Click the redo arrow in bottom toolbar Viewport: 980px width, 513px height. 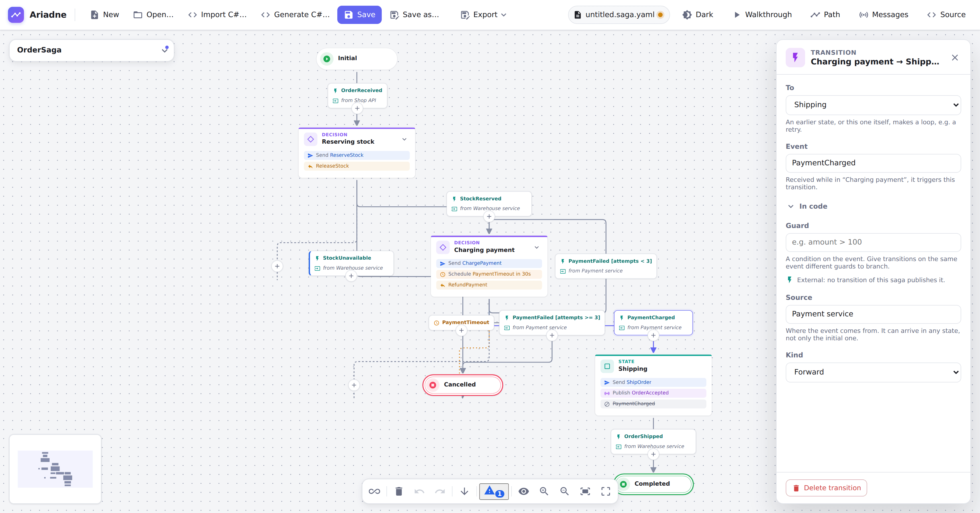(440, 491)
